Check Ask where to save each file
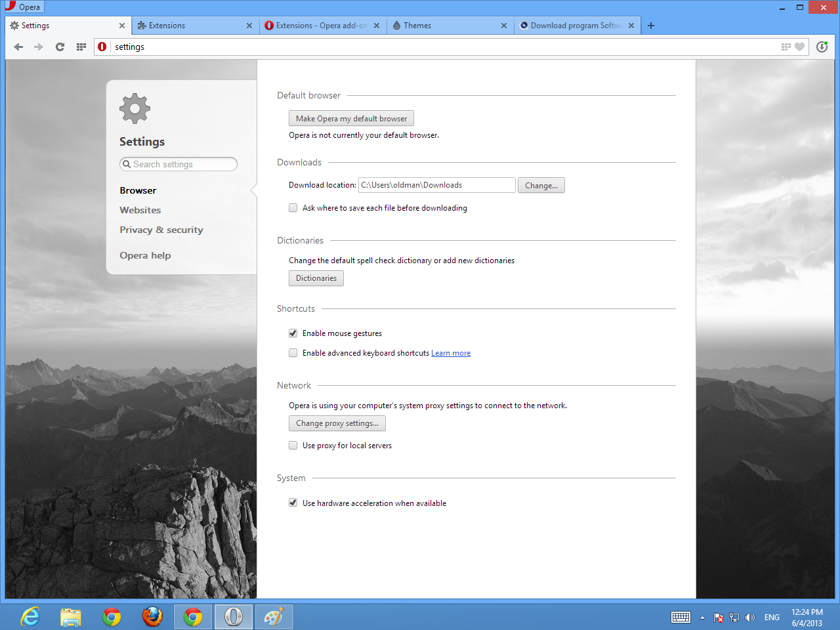 (x=293, y=208)
